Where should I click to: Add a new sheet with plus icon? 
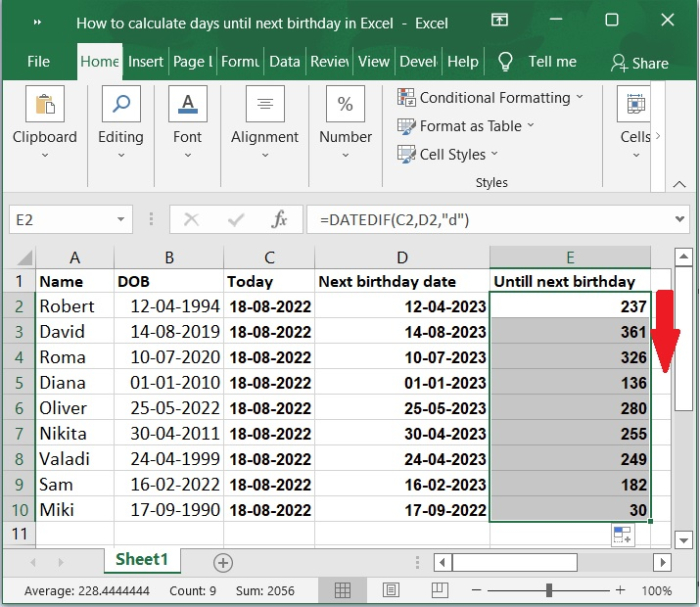tap(223, 562)
